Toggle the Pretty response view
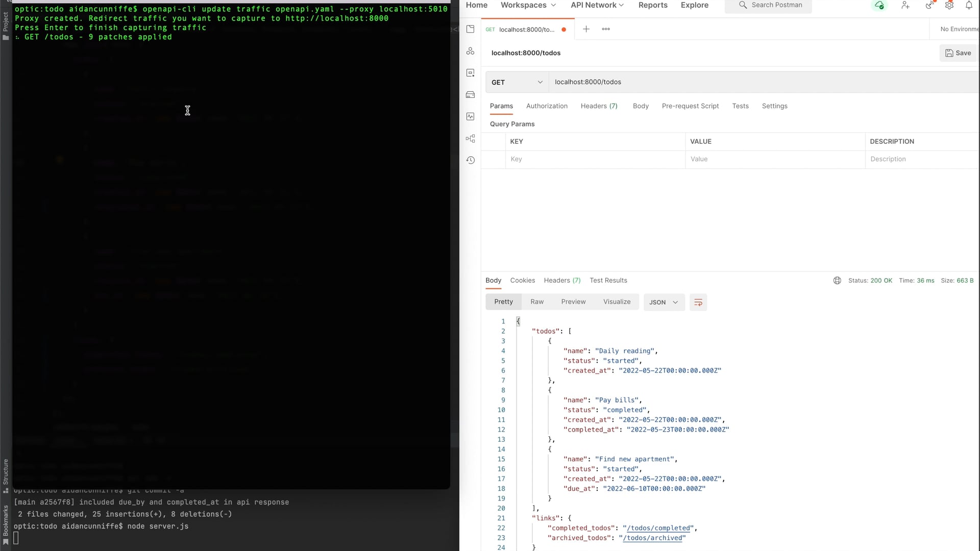The height and width of the screenshot is (551, 980). (503, 302)
